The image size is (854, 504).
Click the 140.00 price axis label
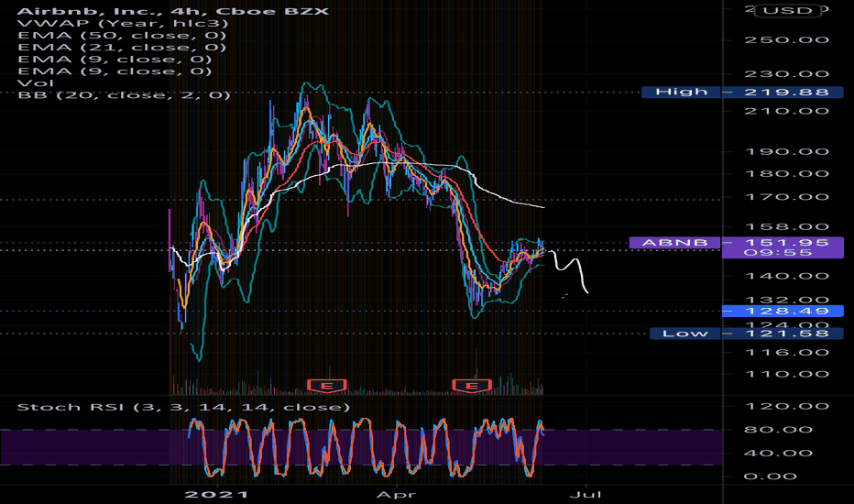[x=786, y=276]
